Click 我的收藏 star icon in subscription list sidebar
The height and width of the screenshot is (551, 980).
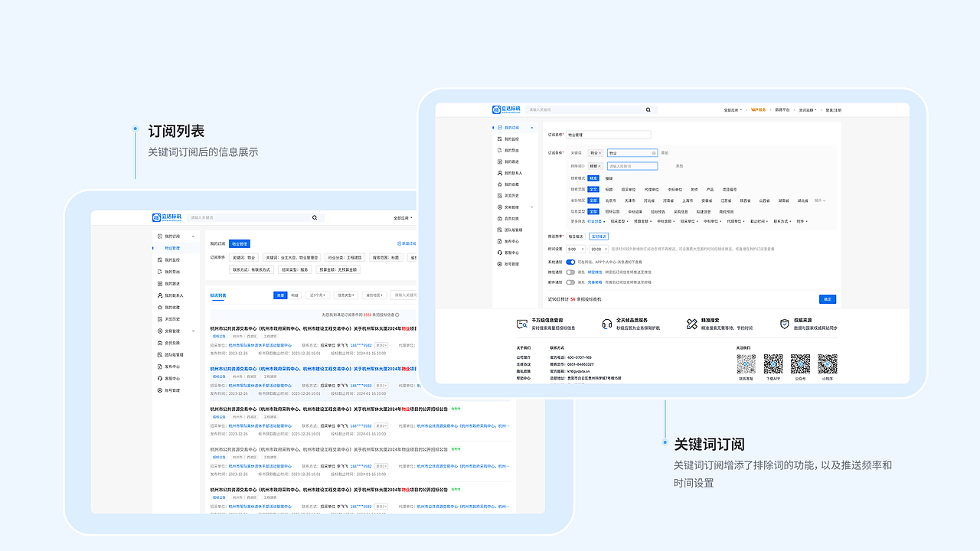159,307
